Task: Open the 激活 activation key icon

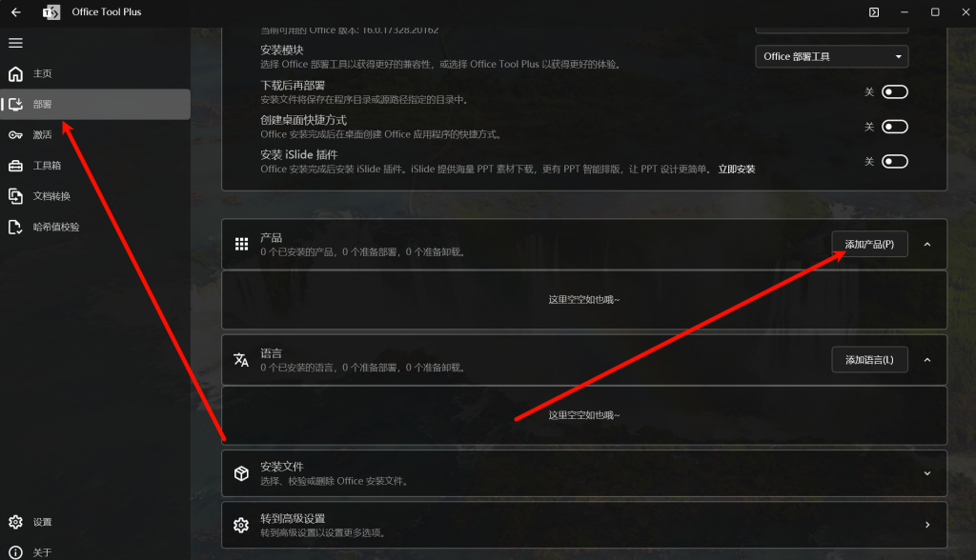Action: coord(15,135)
